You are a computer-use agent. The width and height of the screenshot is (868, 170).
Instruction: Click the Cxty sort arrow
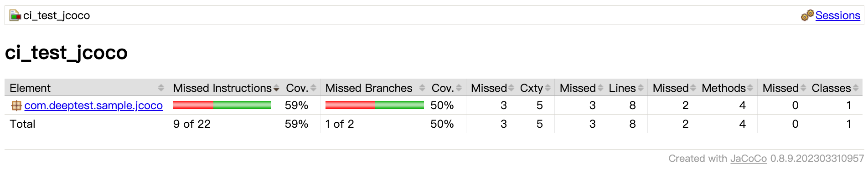(548, 88)
